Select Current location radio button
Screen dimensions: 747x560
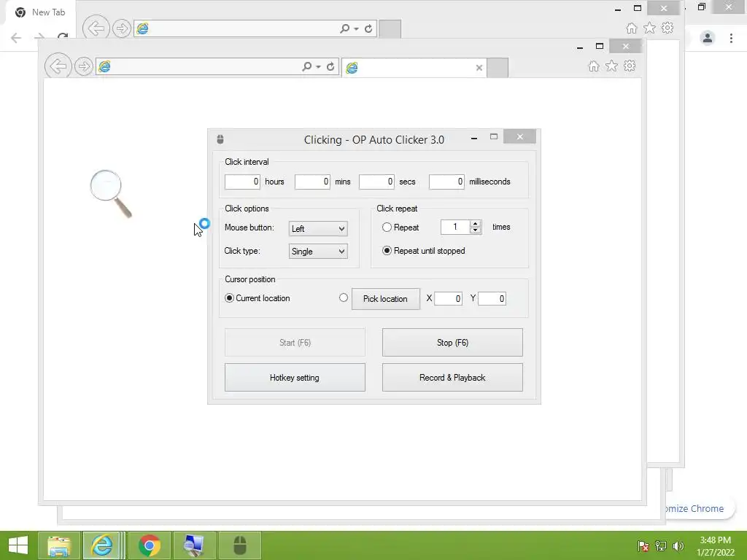229,298
